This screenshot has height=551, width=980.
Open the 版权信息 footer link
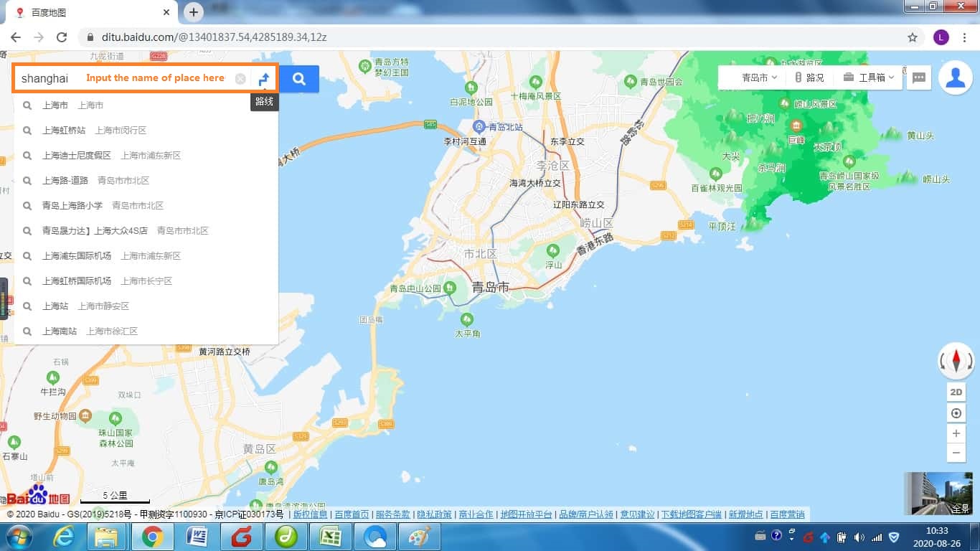click(310, 514)
